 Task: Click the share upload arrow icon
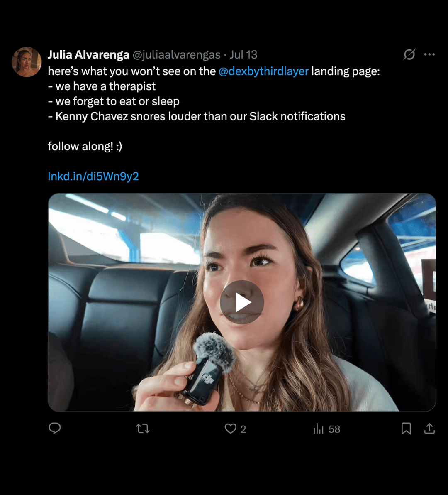point(429,429)
